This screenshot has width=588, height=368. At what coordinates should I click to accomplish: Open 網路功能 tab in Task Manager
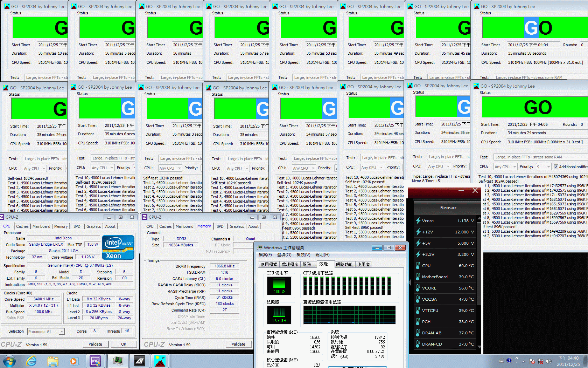344,265
